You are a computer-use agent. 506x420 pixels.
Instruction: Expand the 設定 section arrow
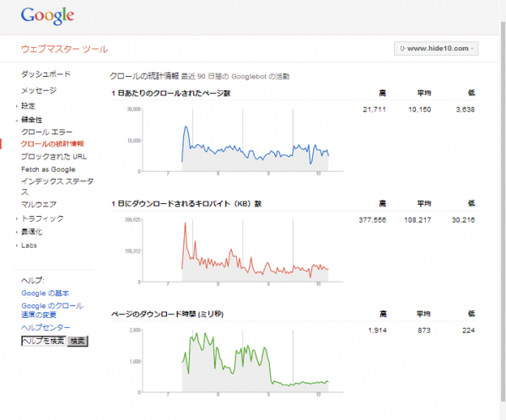pyautogui.click(x=17, y=106)
